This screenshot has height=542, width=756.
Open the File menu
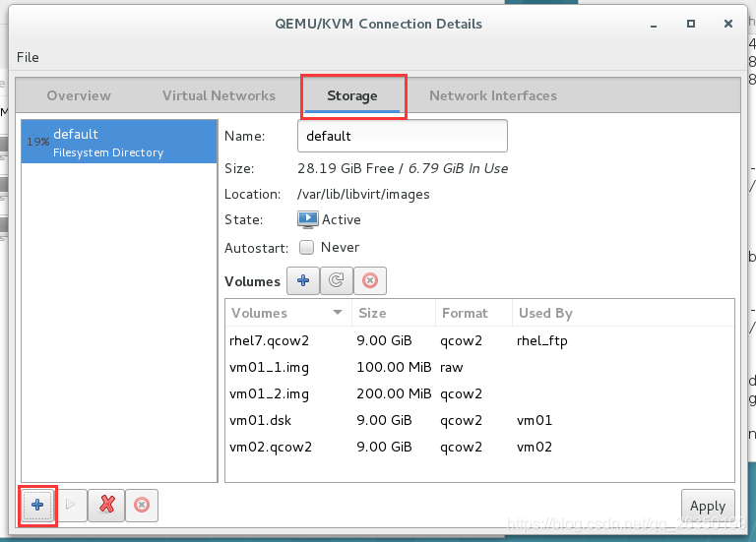coord(28,57)
